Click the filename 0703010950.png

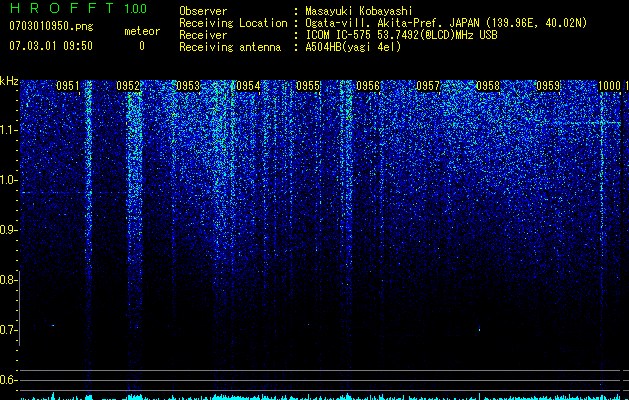pos(51,27)
